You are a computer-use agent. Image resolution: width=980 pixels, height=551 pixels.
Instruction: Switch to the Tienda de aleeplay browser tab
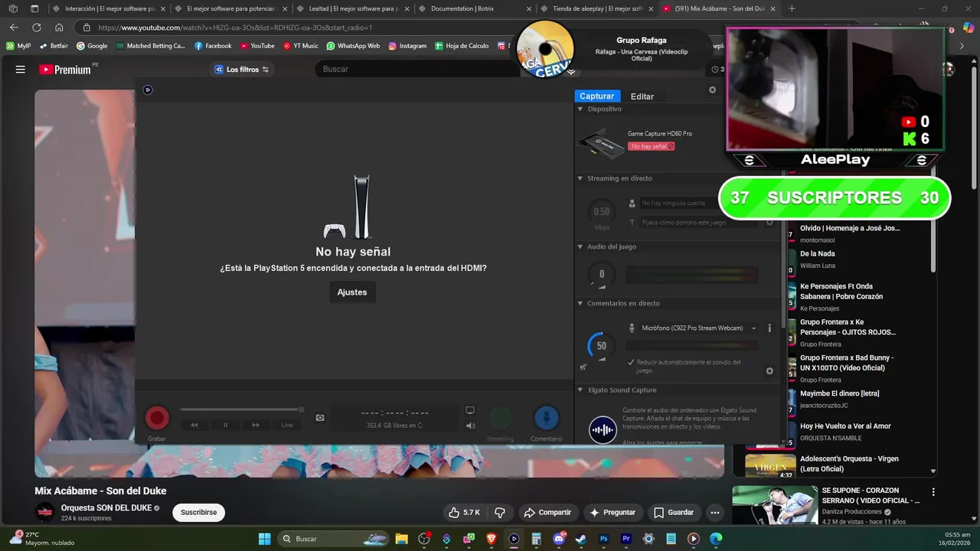click(597, 9)
